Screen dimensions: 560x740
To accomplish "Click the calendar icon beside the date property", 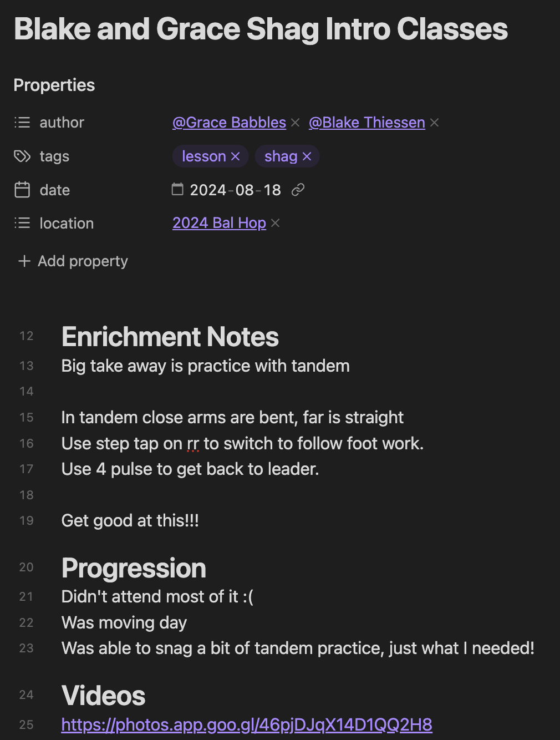I will tap(22, 189).
